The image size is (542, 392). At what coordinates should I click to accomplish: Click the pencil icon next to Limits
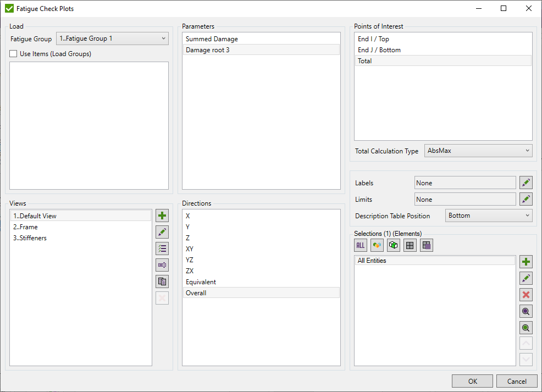click(526, 199)
